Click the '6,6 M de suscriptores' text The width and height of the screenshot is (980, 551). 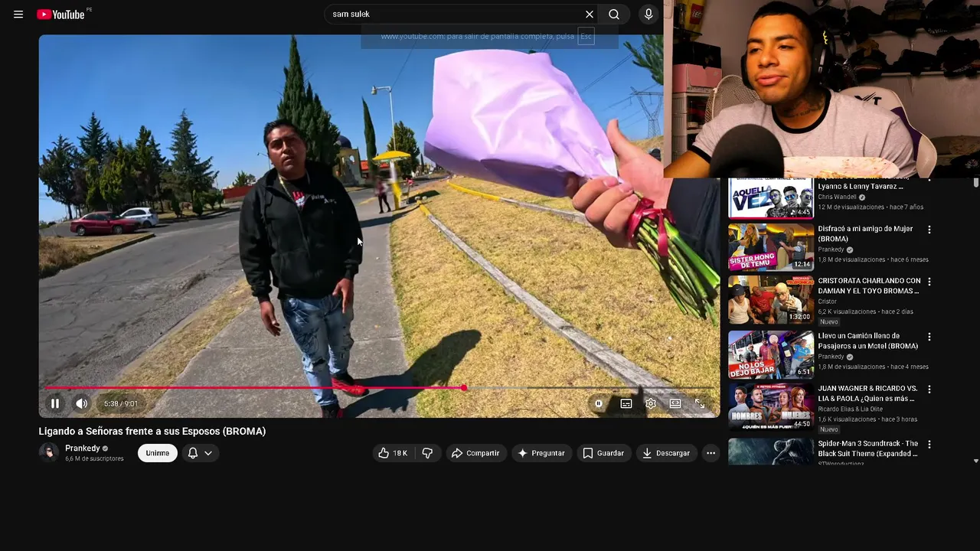click(x=94, y=458)
